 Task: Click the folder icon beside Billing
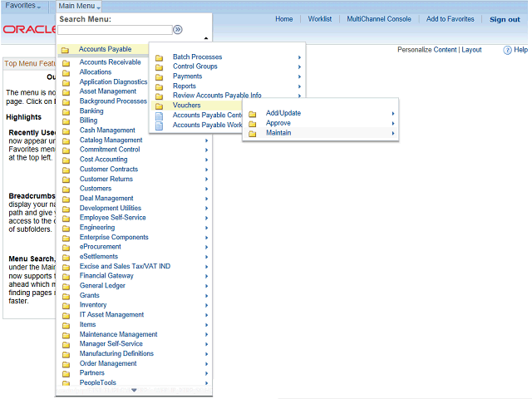66,121
